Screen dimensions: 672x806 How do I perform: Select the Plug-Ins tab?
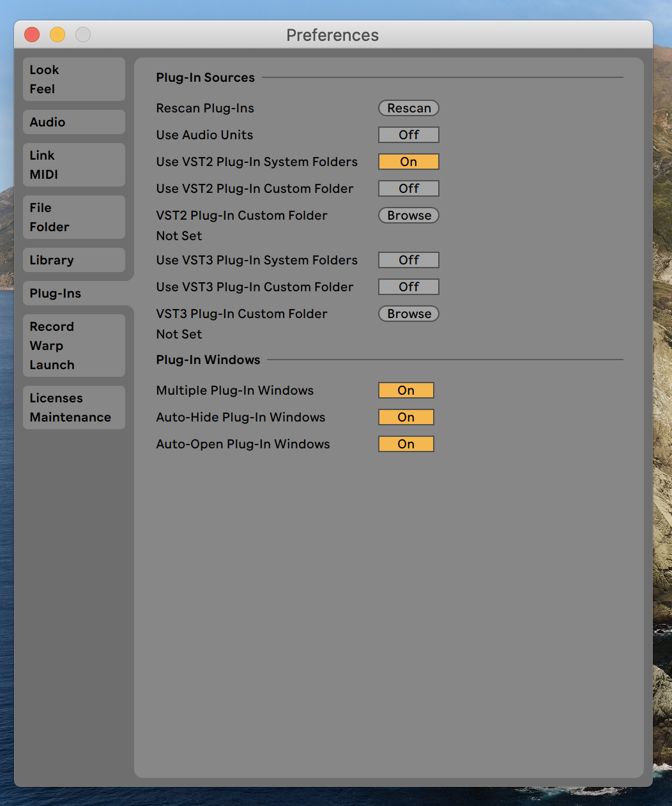[74, 293]
